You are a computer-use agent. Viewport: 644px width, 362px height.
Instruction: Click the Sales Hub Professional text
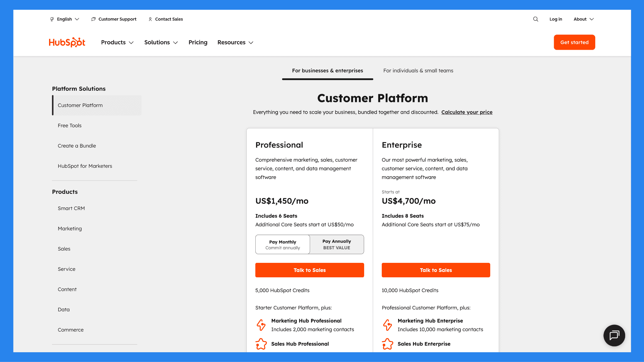point(300,344)
